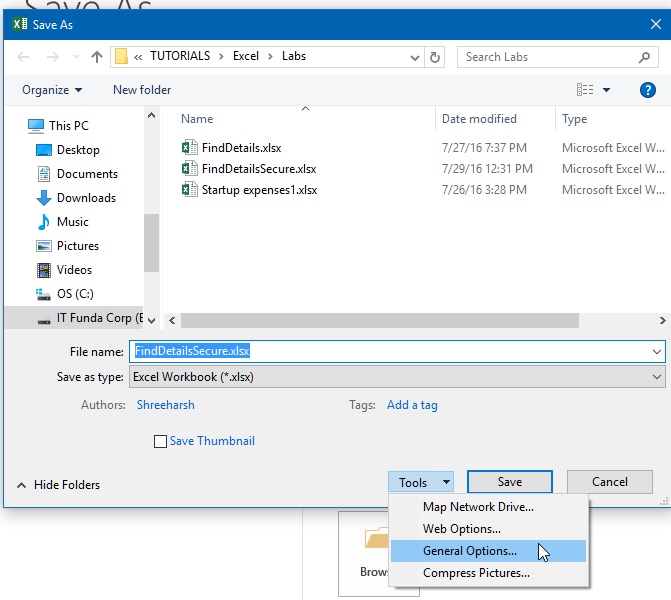Choose General Options from Tools menu
The image size is (671, 600).
tap(488, 551)
